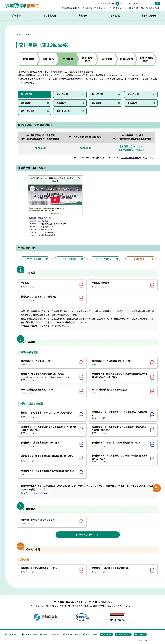Open 補助事業実施 in the main navigation
The image size is (165, 644).
(49, 16)
